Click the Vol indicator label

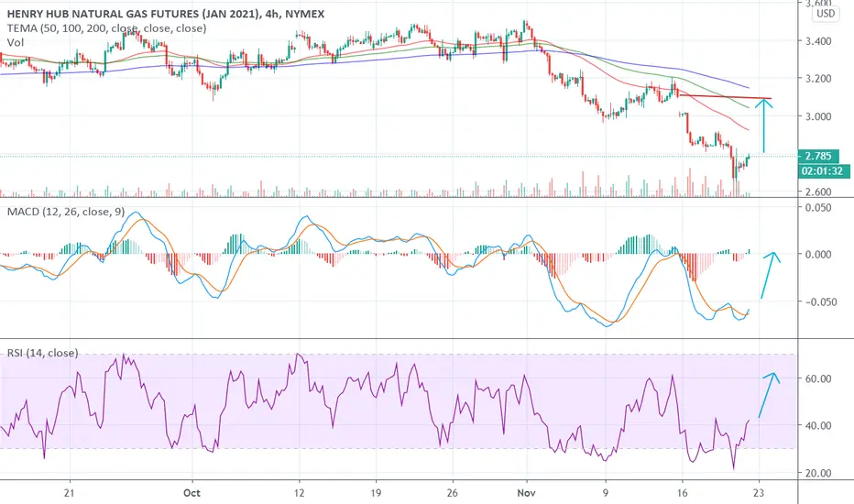pyautogui.click(x=16, y=42)
